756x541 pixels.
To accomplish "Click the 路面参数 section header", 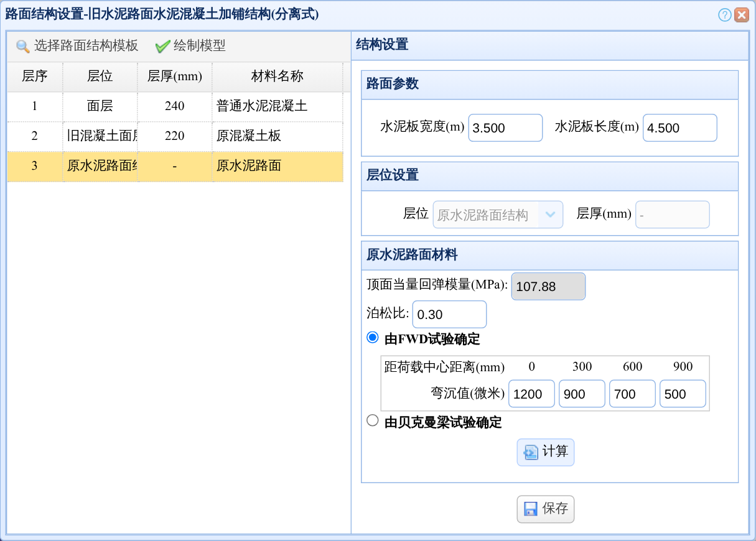I will (549, 85).
